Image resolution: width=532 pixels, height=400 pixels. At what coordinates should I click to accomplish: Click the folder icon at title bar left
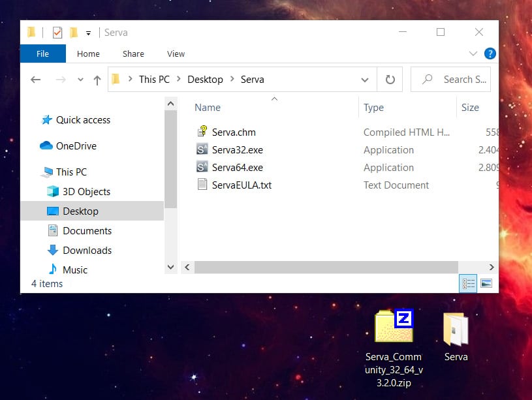pos(31,32)
